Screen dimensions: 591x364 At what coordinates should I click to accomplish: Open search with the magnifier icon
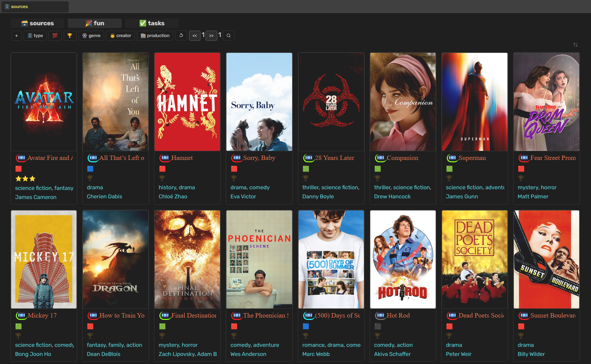228,36
